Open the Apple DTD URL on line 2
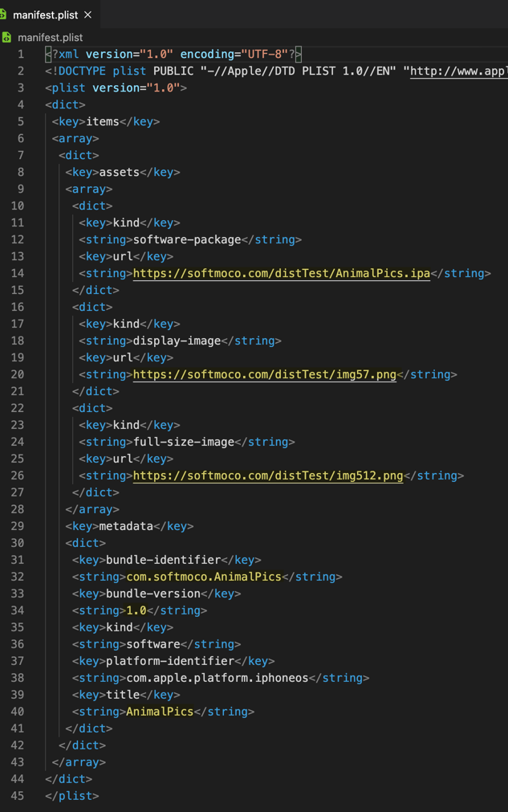 click(x=457, y=71)
